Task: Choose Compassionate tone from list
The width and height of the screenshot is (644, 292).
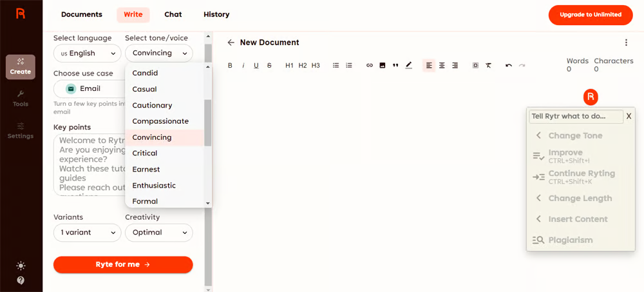Action: pos(165,121)
